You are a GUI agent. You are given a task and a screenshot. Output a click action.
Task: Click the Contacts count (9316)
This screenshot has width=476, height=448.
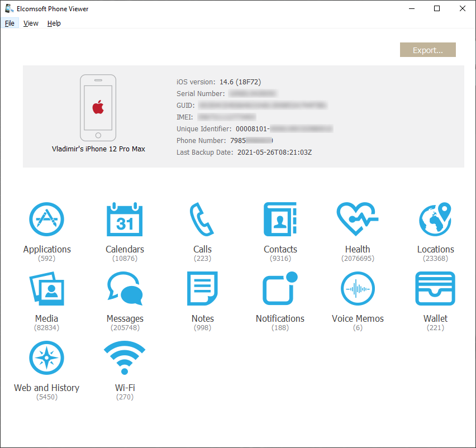280,258
